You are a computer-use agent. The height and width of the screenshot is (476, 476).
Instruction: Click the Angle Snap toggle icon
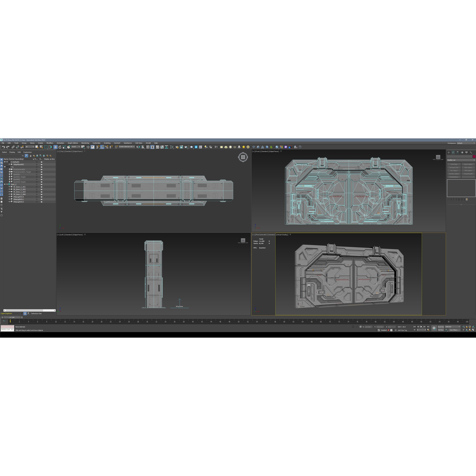click(102, 147)
